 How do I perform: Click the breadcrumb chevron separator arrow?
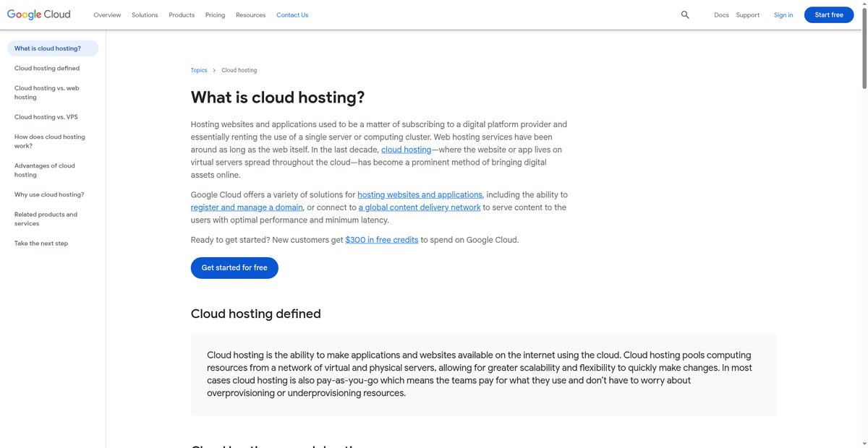pos(214,70)
